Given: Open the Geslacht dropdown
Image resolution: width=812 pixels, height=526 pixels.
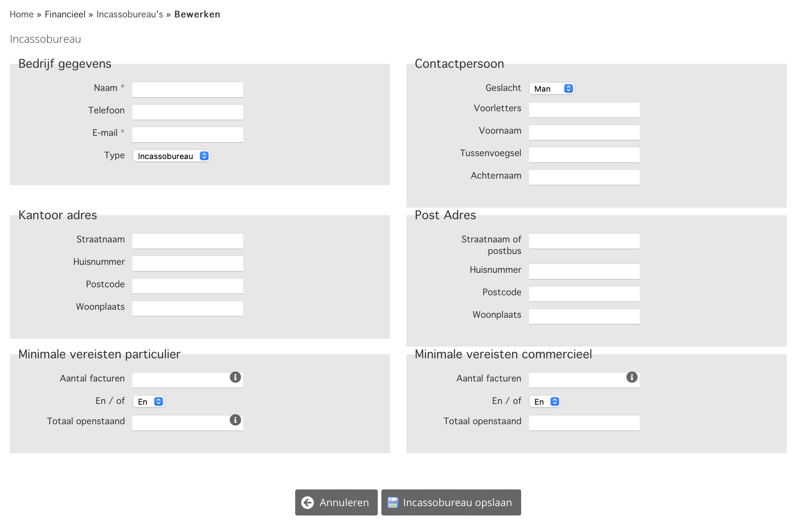Looking at the screenshot, I should (552, 89).
